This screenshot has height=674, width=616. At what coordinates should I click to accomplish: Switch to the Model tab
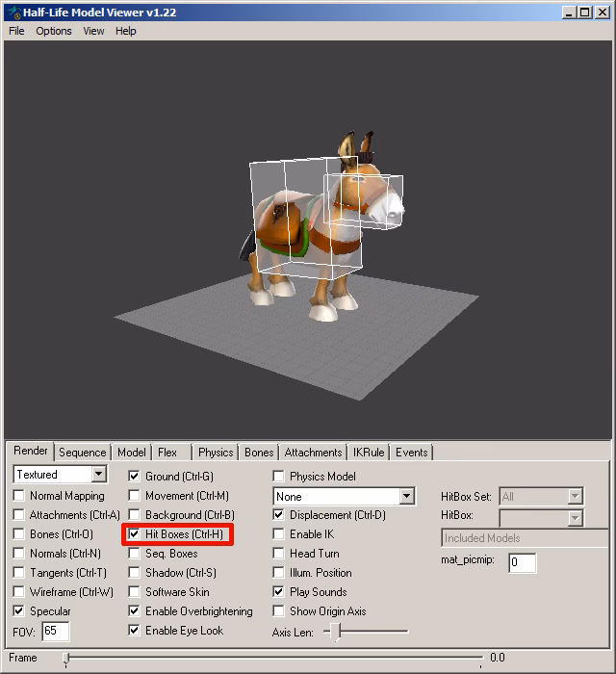tap(132, 453)
